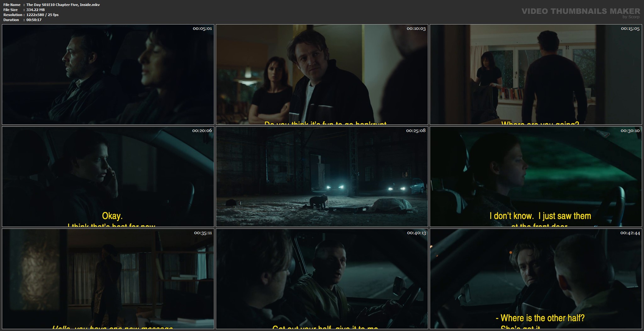Image resolution: width=644 pixels, height=331 pixels.
Task: Click the 'File Name' label
Action: (x=12, y=5)
